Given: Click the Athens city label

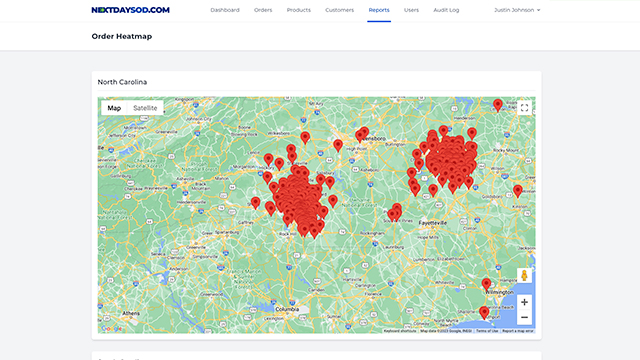Looking at the screenshot, I should click(x=131, y=313).
